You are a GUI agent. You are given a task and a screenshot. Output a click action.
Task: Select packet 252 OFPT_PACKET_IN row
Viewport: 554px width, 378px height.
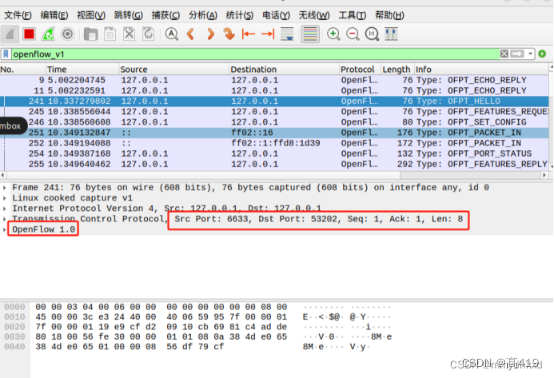[275, 143]
